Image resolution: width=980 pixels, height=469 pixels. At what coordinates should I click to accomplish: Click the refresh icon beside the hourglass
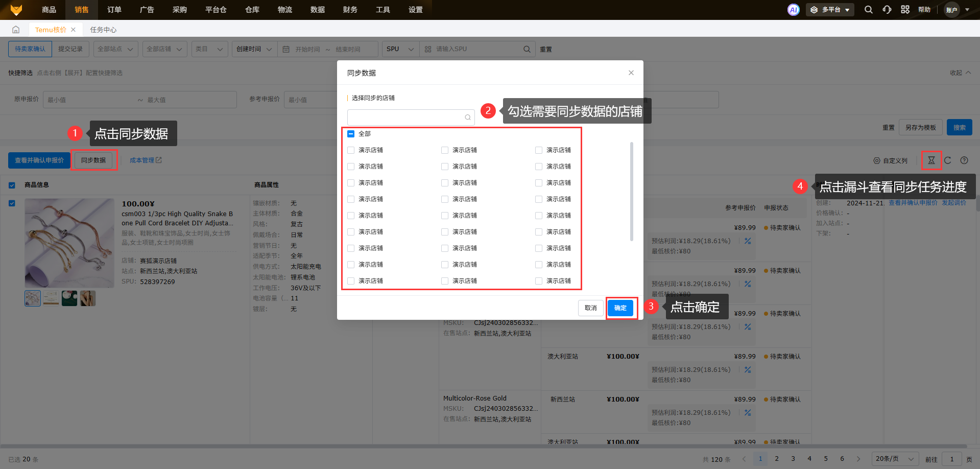click(x=947, y=160)
